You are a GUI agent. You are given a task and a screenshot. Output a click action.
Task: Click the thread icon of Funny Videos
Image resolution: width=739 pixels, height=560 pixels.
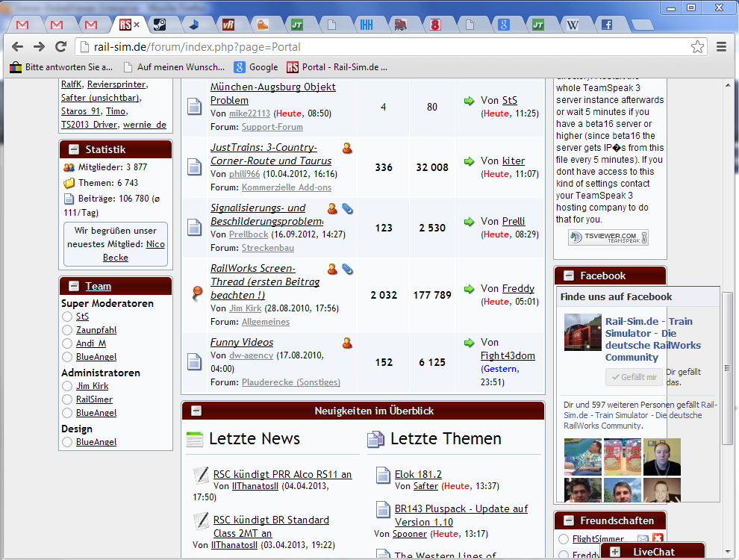[x=195, y=362]
